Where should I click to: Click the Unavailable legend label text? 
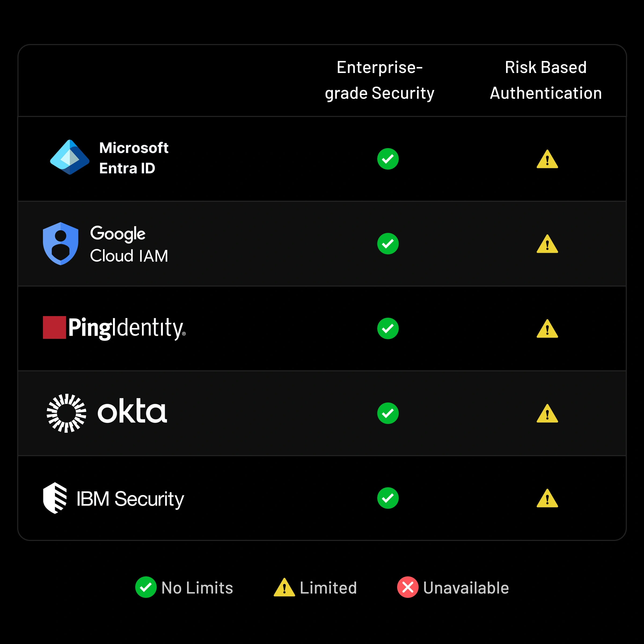point(466,588)
